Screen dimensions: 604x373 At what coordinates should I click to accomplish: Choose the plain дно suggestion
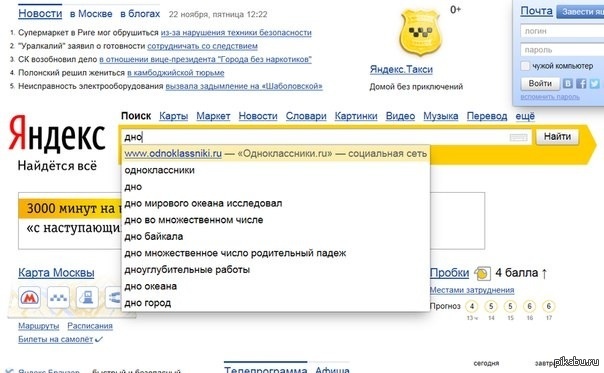point(275,186)
